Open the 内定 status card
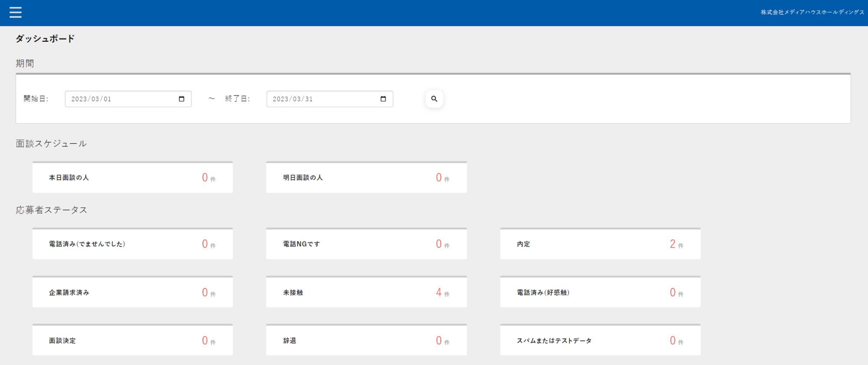 [600, 244]
